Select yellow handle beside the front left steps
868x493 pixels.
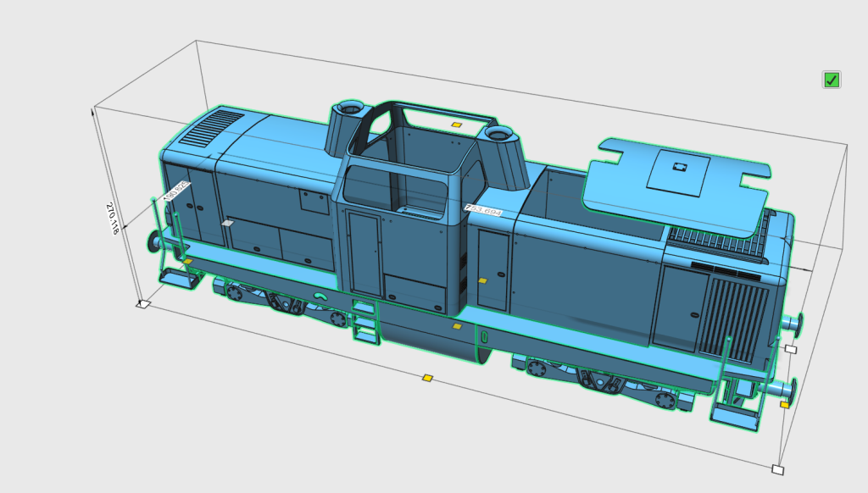click(x=188, y=262)
